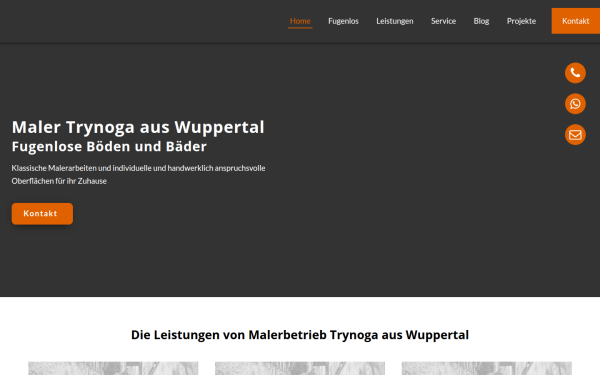Open the first service image thumbnail
The image size is (600, 375).
(113, 368)
